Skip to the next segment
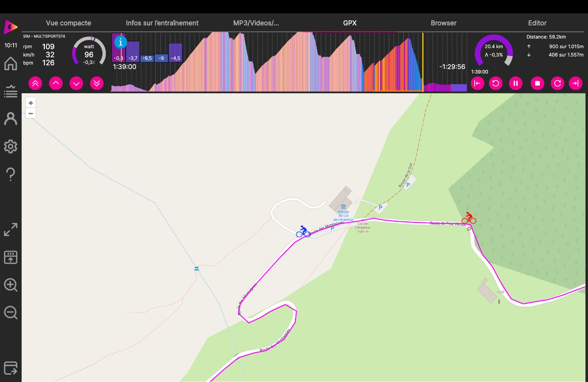 (576, 83)
